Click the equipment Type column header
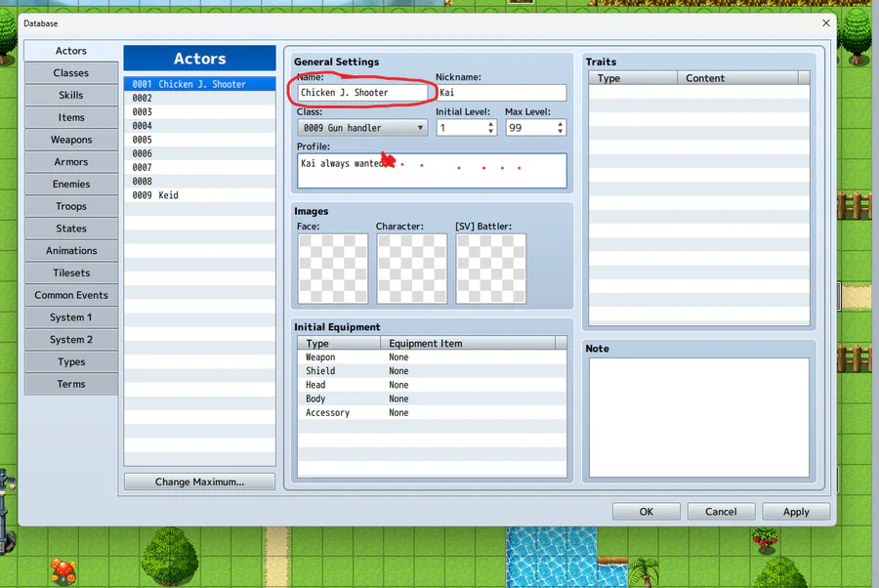Viewport: 879px width, 588px height. 339,343
